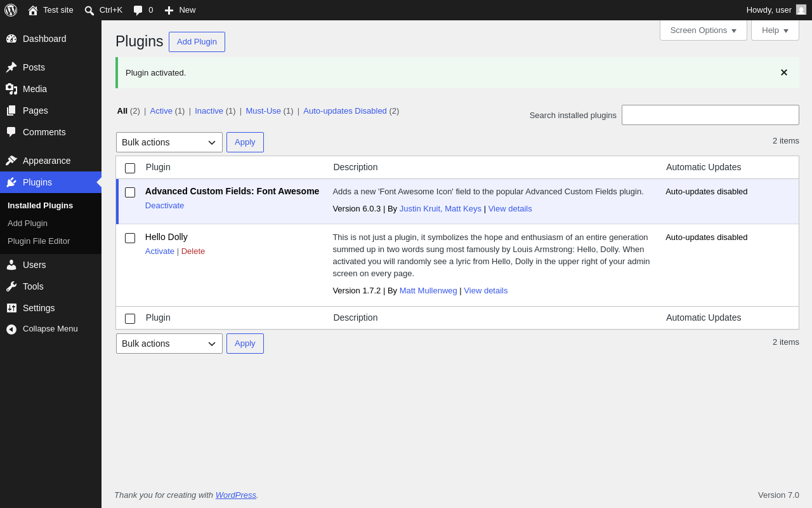The height and width of the screenshot is (508, 812).
Task: Focus the Search installed plugins field
Action: tap(710, 115)
